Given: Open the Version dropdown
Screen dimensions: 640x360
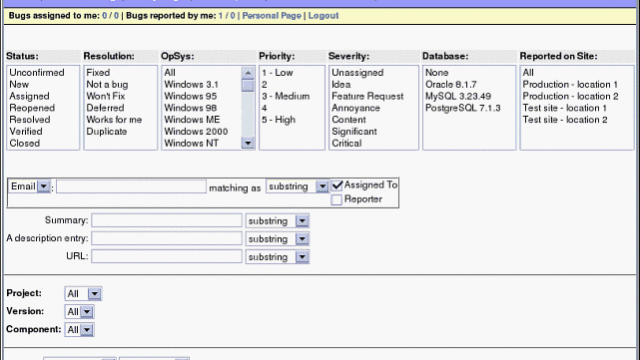Looking at the screenshot, I should click(79, 311).
